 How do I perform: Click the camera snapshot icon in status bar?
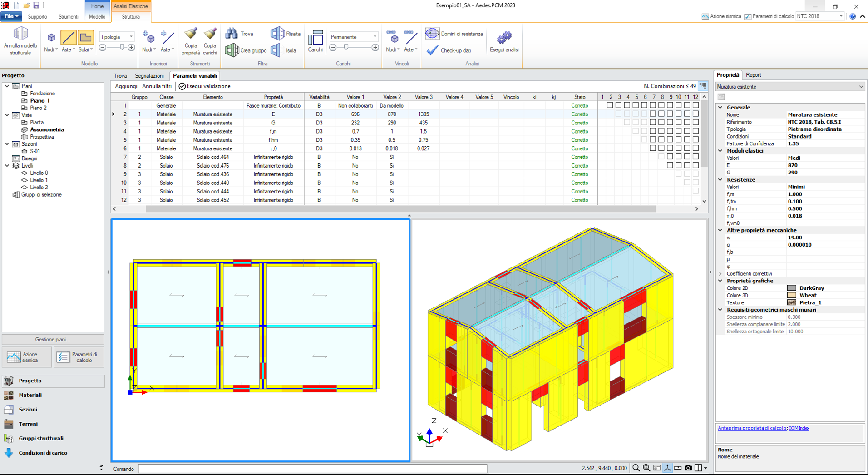click(x=688, y=468)
